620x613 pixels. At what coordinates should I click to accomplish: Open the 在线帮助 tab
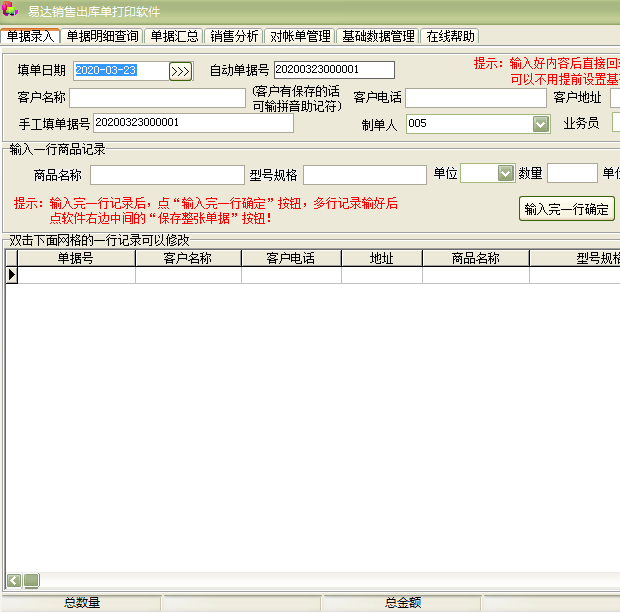pyautogui.click(x=450, y=36)
